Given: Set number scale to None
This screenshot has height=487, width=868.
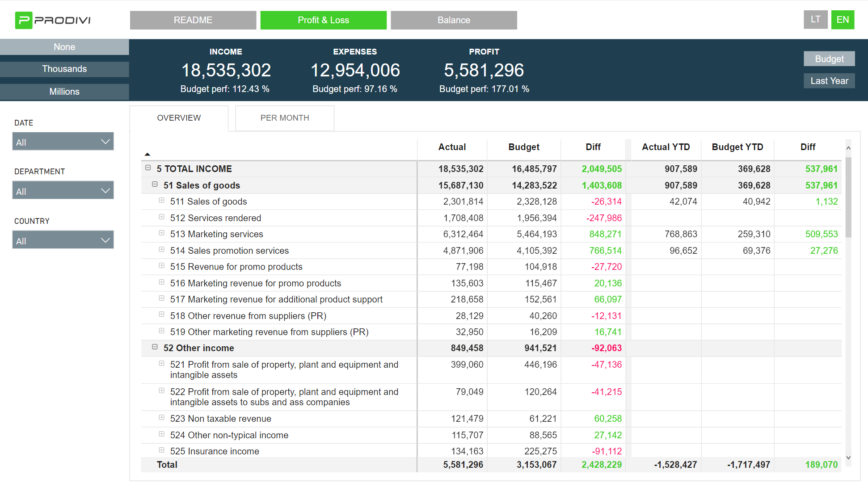Looking at the screenshot, I should pyautogui.click(x=64, y=47).
